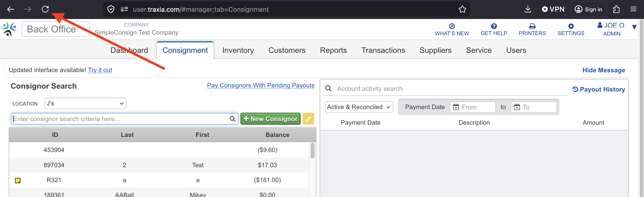Click the browser reload page icon
644x197 pixels.
[45, 9]
